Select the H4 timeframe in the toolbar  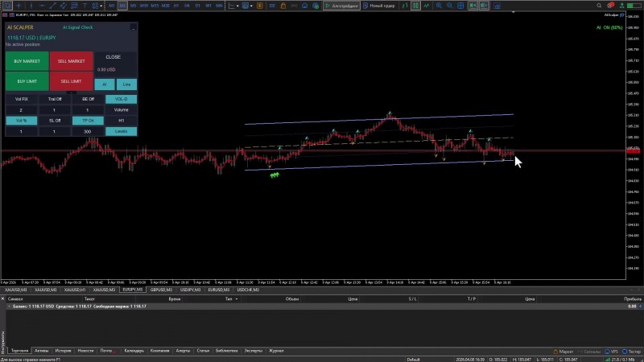click(x=187, y=6)
